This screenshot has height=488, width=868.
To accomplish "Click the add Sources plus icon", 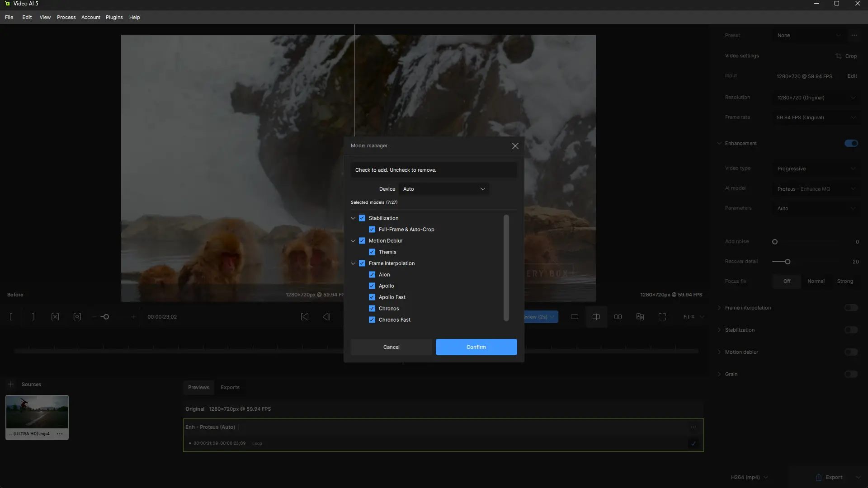I will (11, 384).
